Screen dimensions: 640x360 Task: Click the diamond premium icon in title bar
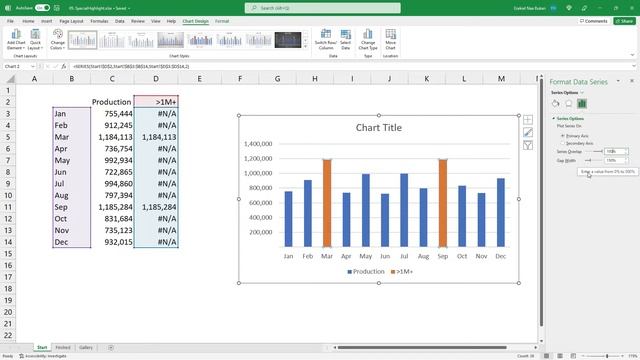[x=569, y=8]
